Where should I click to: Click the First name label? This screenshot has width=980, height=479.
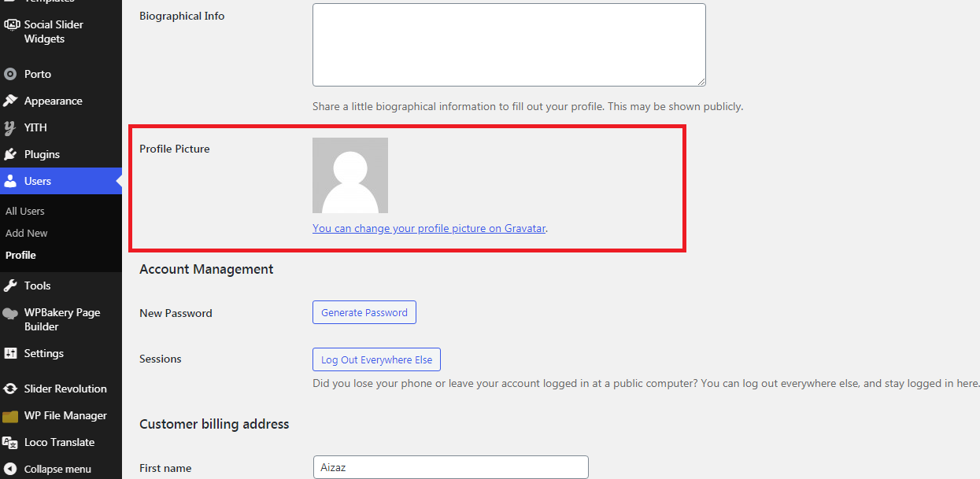(165, 468)
